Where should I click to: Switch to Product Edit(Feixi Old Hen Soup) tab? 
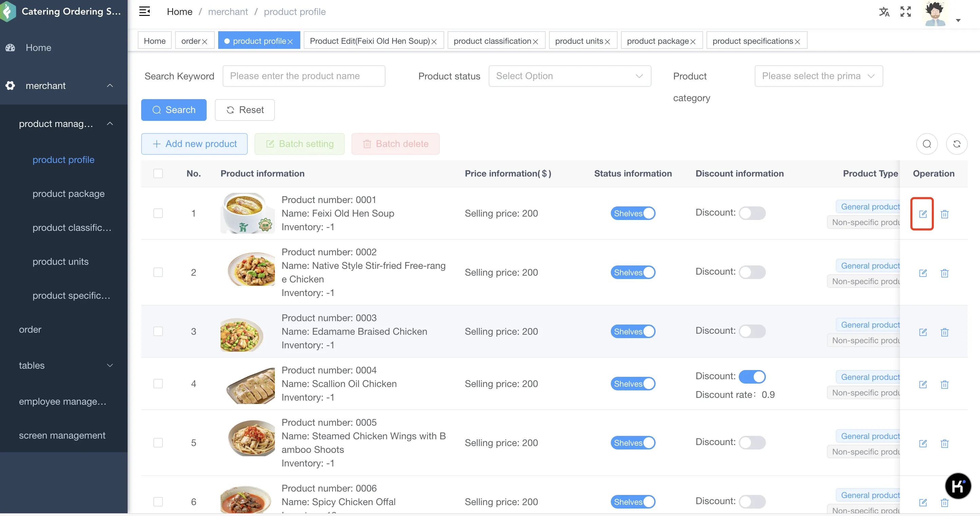[x=370, y=41]
